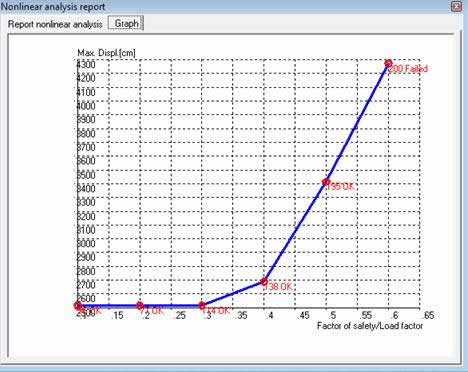This screenshot has width=468, height=372.
Task: Click the Factor of safety/Load factor axis title
Action: pyautogui.click(x=370, y=326)
